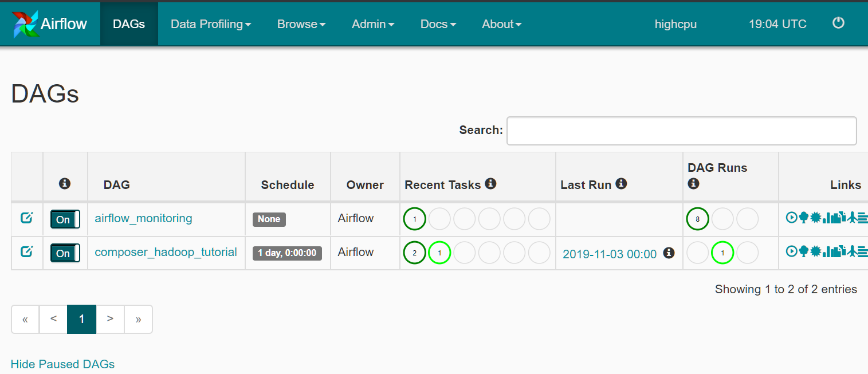Open Landing Times plane icon for airflow_monitoring
Screen dimensions: 868x374
pyautogui.click(x=851, y=218)
